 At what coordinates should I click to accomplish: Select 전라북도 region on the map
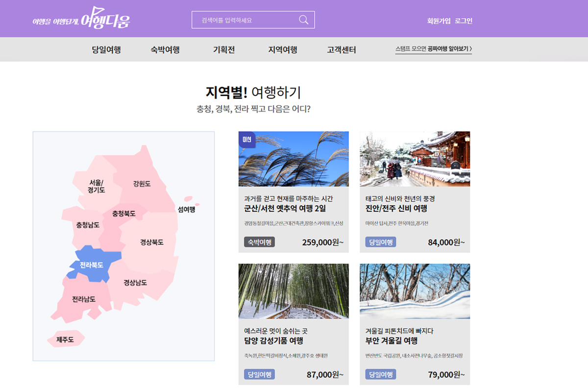pyautogui.click(x=92, y=265)
